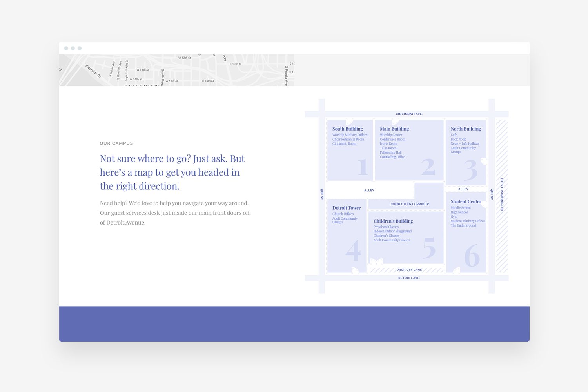Screen dimensions: 588x392
Task: Click the Detroit Ave. street label
Action: coord(409,278)
